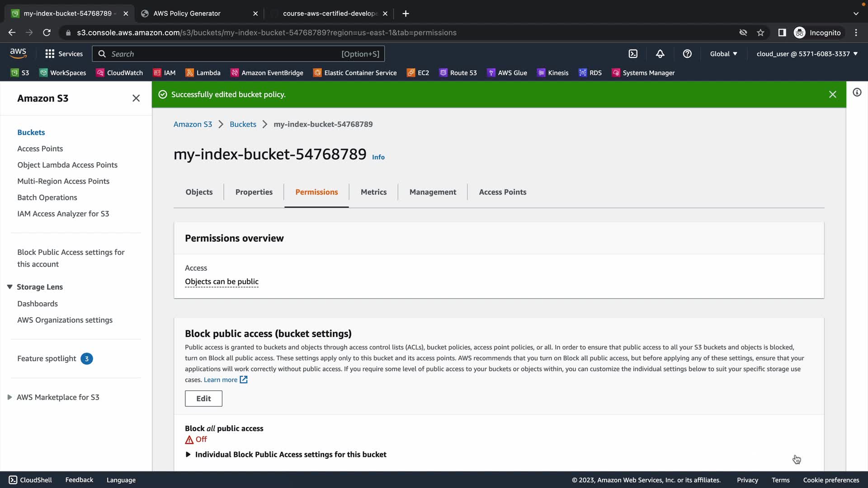Open the info panel icon at right edge

[x=857, y=93]
